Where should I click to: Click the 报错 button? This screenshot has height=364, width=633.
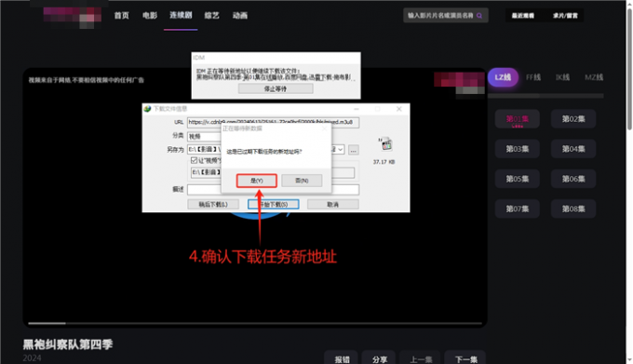(342, 358)
